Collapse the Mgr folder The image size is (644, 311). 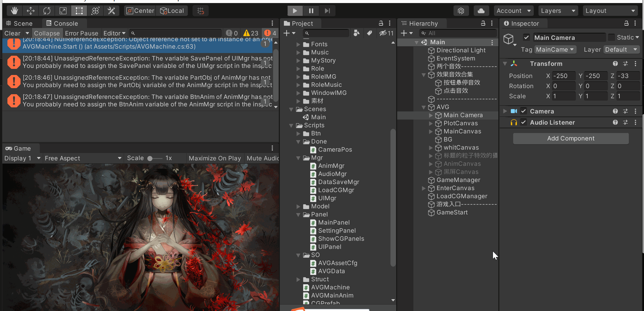pyautogui.click(x=298, y=158)
